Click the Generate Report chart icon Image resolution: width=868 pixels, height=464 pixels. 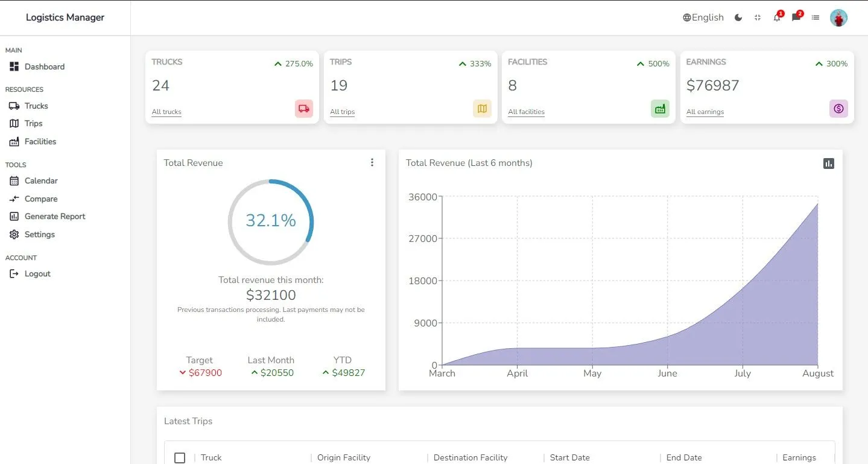point(14,216)
